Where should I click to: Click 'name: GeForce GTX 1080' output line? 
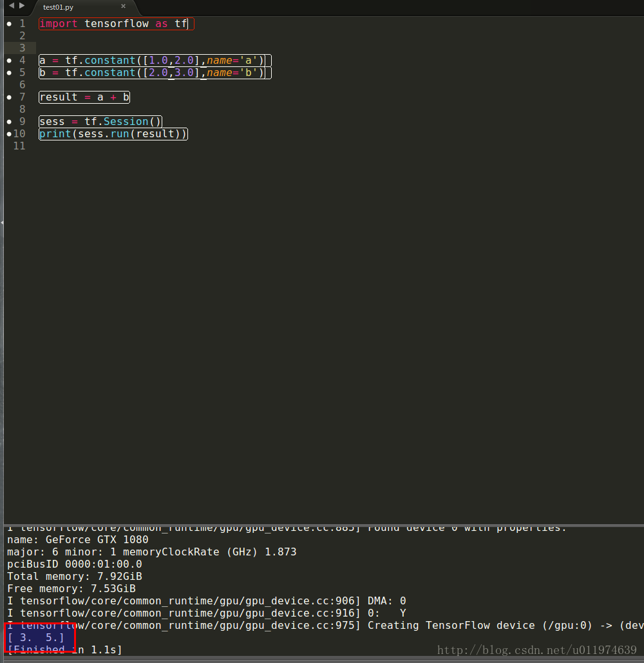[x=78, y=540]
